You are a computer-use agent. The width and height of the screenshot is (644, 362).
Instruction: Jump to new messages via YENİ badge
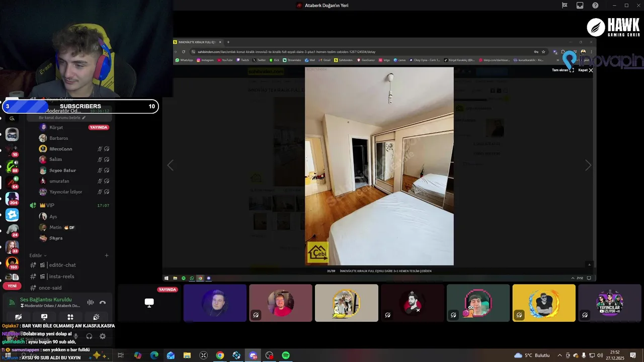pyautogui.click(x=12, y=286)
